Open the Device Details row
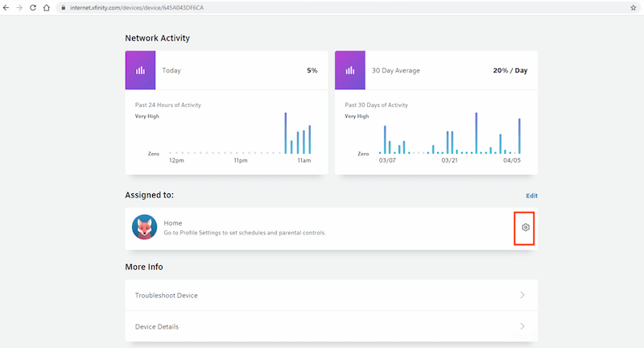The height and width of the screenshot is (348, 644). click(332, 326)
